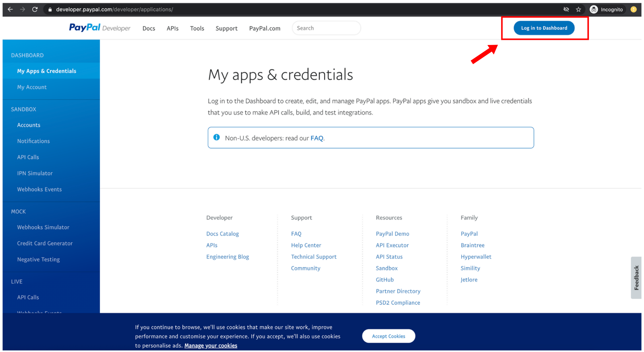The image size is (644, 352).
Task: Open the Support menu
Action: pos(226,28)
